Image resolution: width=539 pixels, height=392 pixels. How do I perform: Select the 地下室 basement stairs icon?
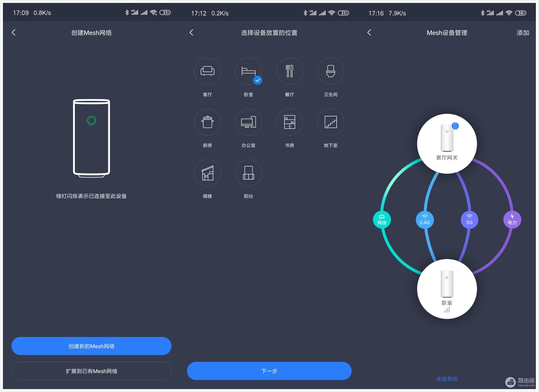coord(331,122)
